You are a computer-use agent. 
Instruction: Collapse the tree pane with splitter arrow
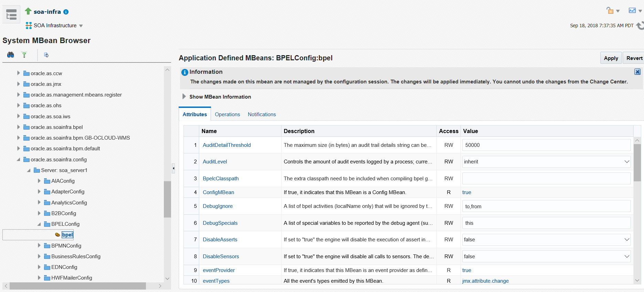173,168
